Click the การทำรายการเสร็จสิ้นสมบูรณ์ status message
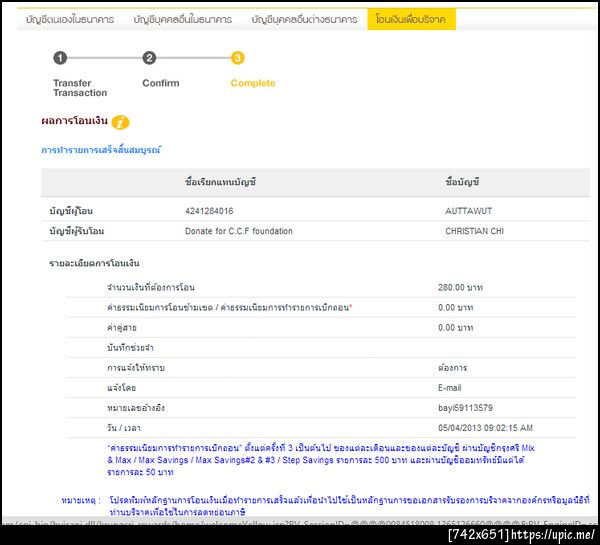The image size is (600, 545). 101,150
